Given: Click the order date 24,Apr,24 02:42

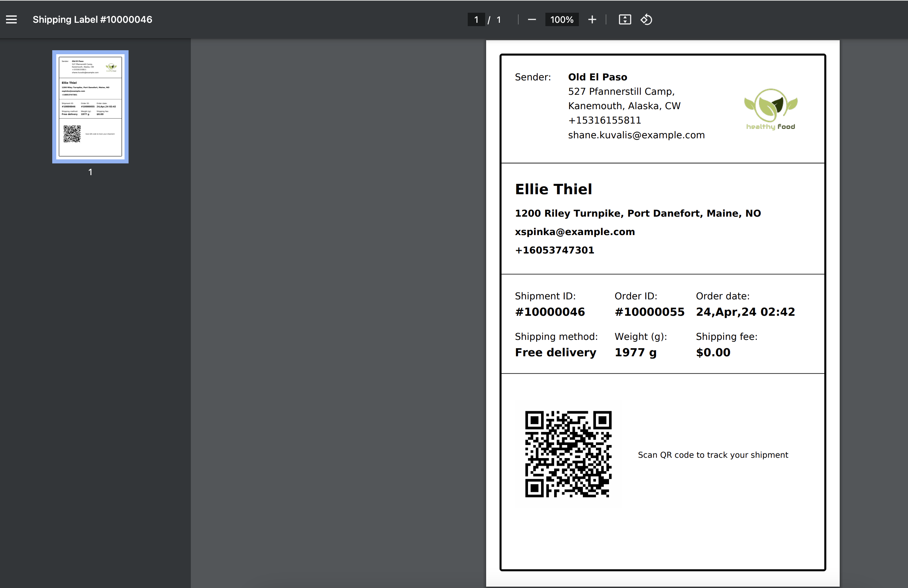Looking at the screenshot, I should [746, 312].
